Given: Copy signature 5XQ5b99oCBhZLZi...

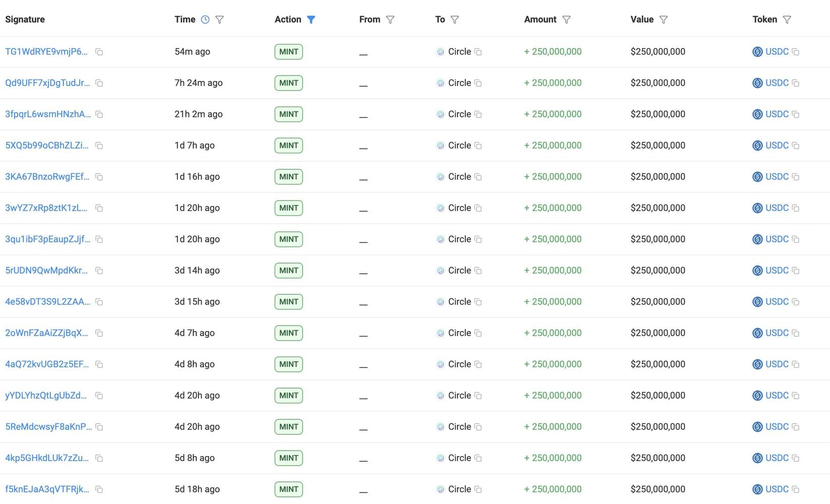Looking at the screenshot, I should pos(99,146).
